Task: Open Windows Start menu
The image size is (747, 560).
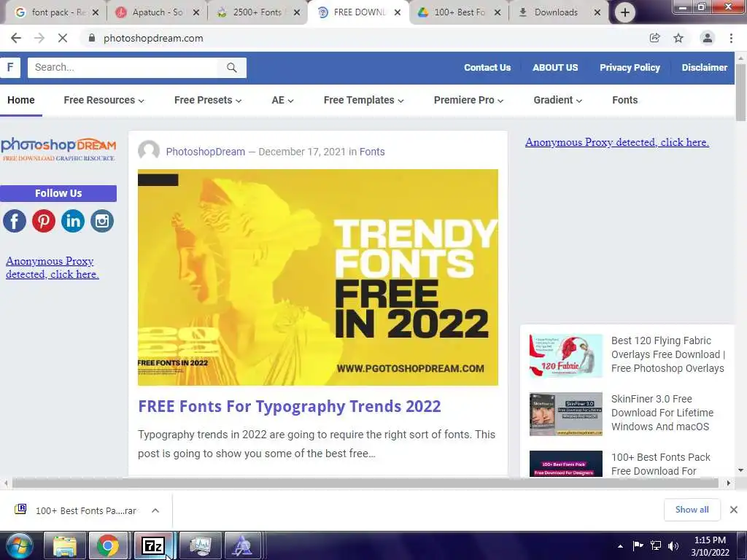Action: (18, 545)
